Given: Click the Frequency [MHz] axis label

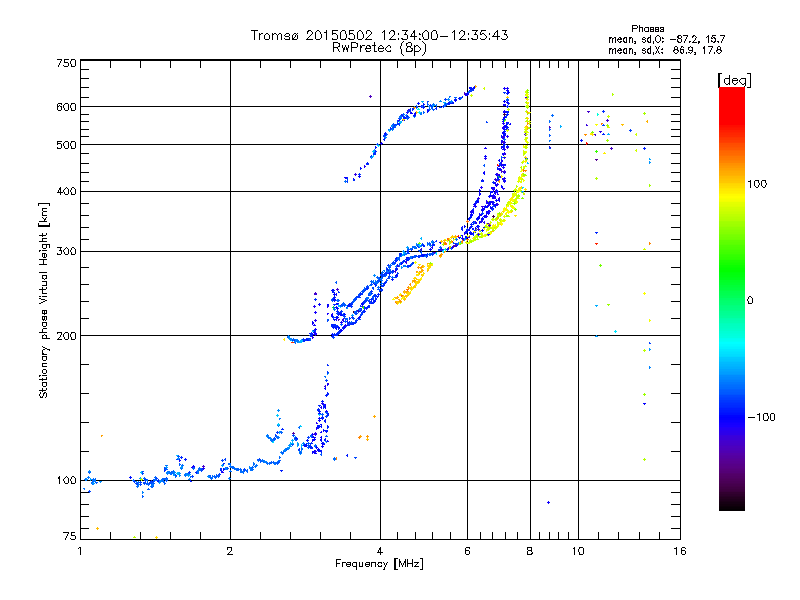Looking at the screenshot, I should pos(379,565).
